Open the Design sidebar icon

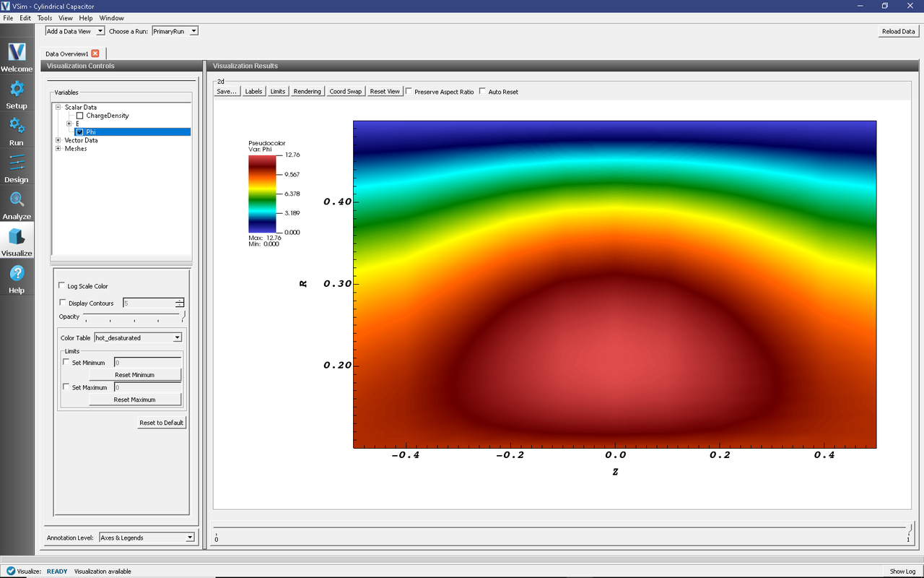17,168
